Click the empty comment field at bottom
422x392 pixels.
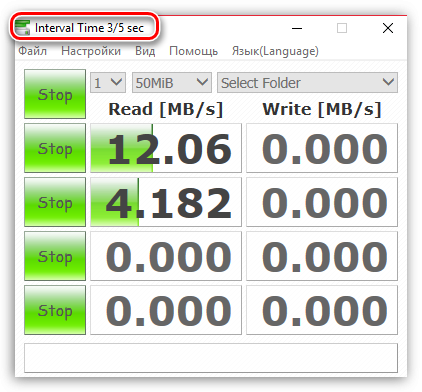(211, 358)
